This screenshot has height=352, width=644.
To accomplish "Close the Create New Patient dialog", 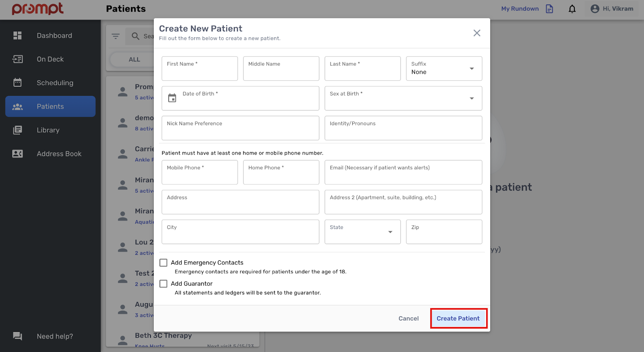I will pyautogui.click(x=477, y=33).
